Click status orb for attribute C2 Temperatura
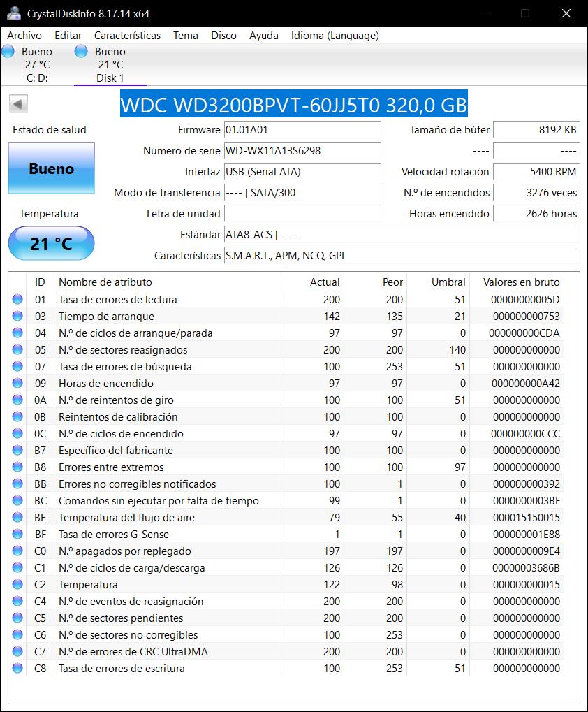Screen dimensions: 588x712 click(x=17, y=584)
